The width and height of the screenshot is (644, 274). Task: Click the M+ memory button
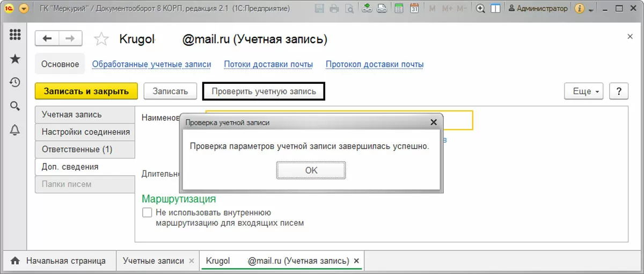[446, 9]
